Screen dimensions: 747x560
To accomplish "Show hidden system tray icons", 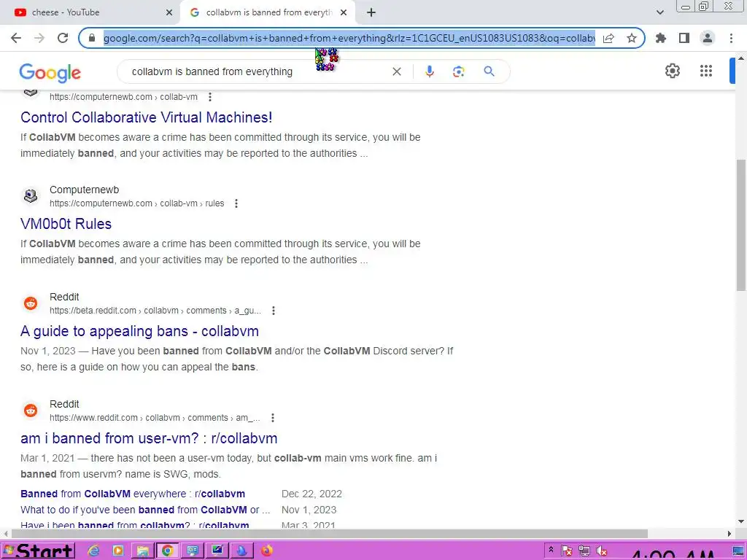I will tap(551, 550).
